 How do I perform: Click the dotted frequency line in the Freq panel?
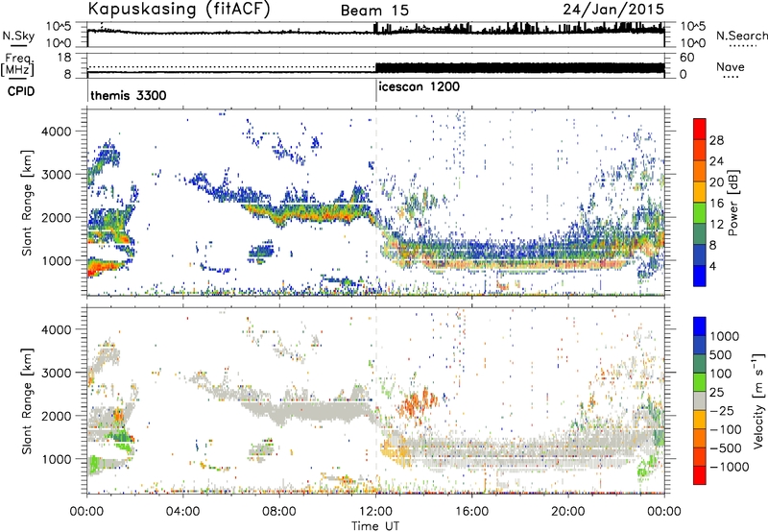[x=231, y=66]
